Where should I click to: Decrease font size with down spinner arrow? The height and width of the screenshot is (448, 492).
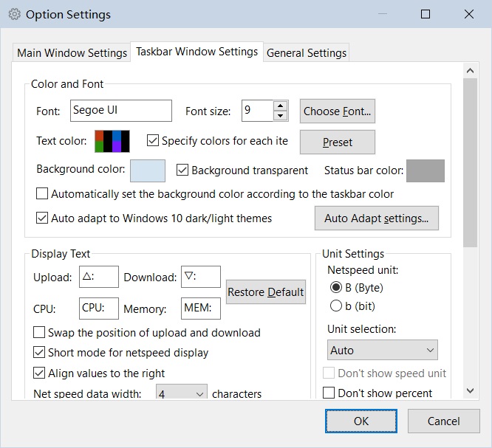pyautogui.click(x=280, y=116)
